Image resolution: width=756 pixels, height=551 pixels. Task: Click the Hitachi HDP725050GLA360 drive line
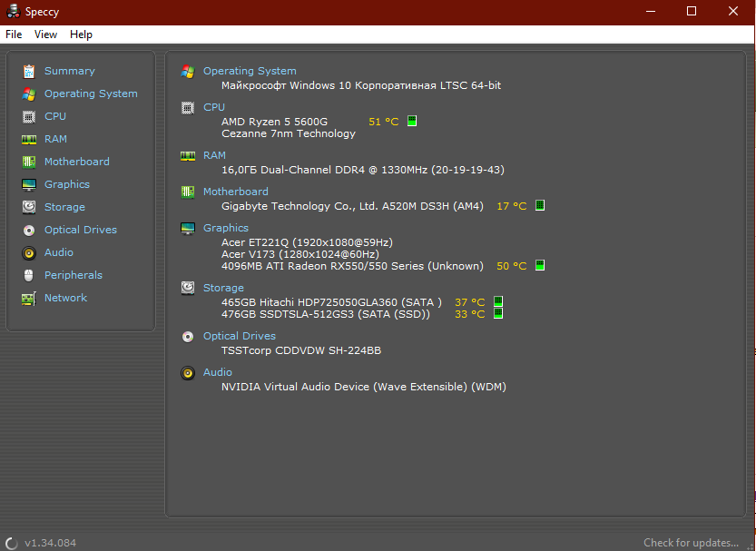tap(332, 302)
